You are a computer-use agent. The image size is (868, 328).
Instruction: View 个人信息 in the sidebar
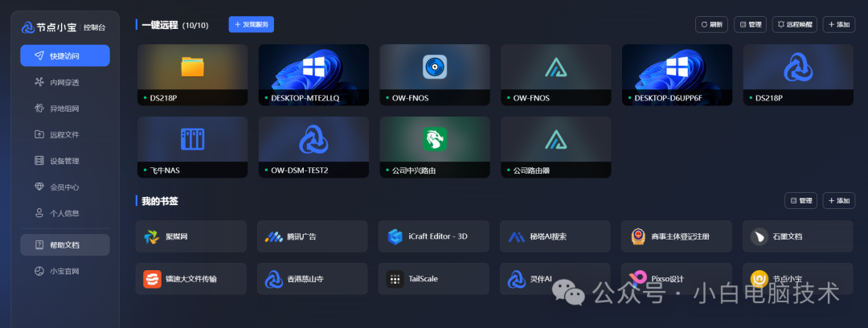(65, 213)
